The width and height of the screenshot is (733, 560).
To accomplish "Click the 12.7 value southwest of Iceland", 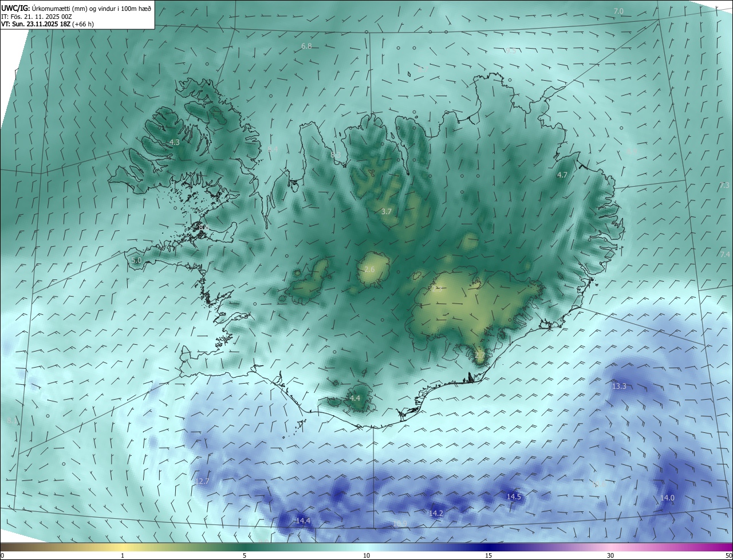I will (x=202, y=481).
